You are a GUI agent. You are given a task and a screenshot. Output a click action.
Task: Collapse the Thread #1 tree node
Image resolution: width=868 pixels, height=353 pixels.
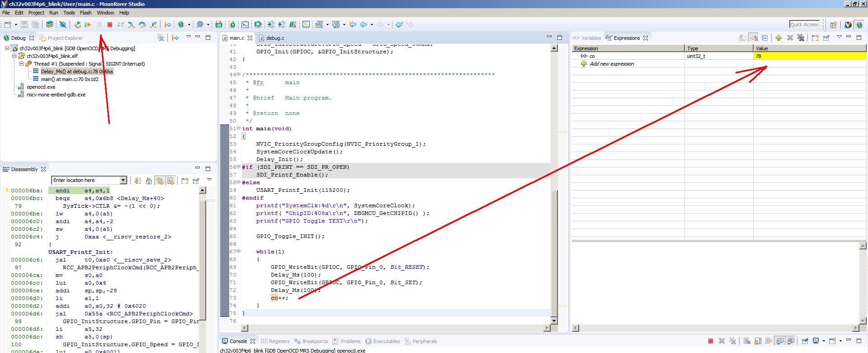pyautogui.click(x=21, y=64)
